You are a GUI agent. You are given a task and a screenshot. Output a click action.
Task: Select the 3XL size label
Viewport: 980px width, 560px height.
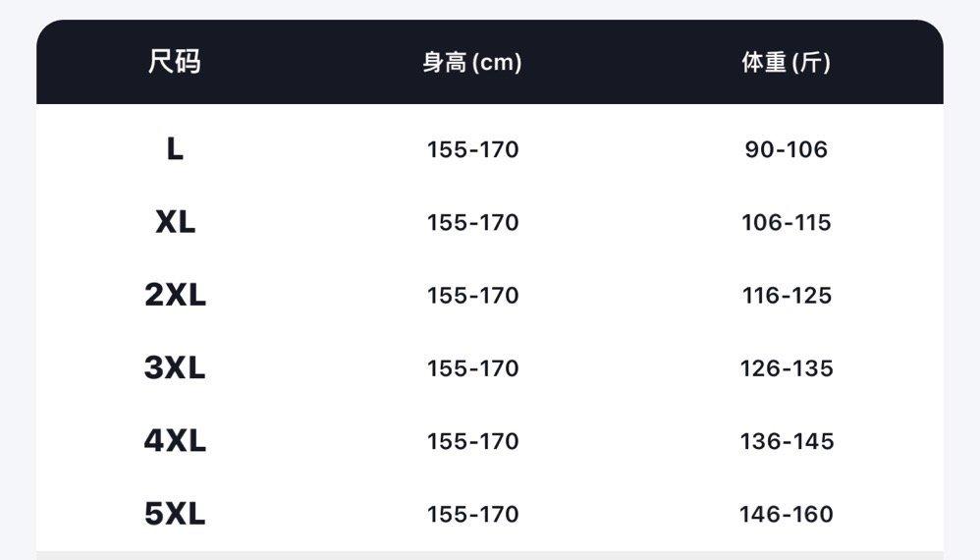pyautogui.click(x=175, y=367)
